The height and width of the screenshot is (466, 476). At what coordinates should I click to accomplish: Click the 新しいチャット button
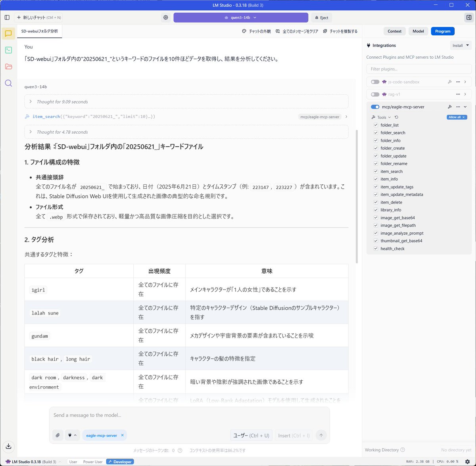coord(38,17)
